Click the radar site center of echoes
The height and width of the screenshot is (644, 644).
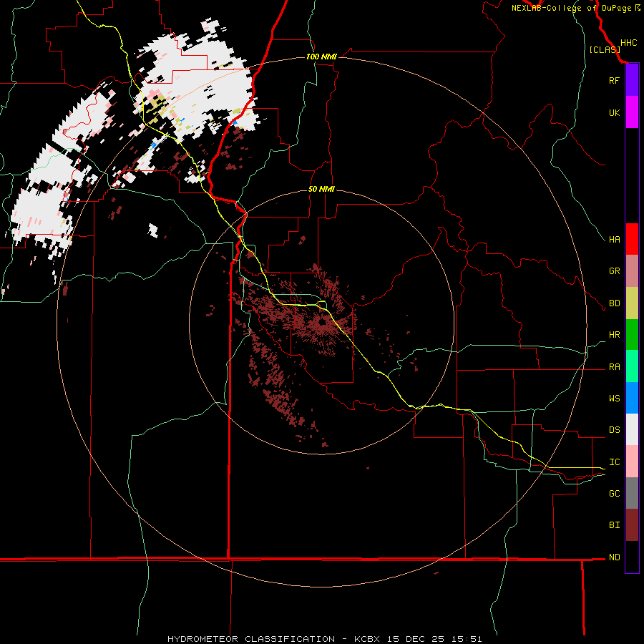[323, 323]
